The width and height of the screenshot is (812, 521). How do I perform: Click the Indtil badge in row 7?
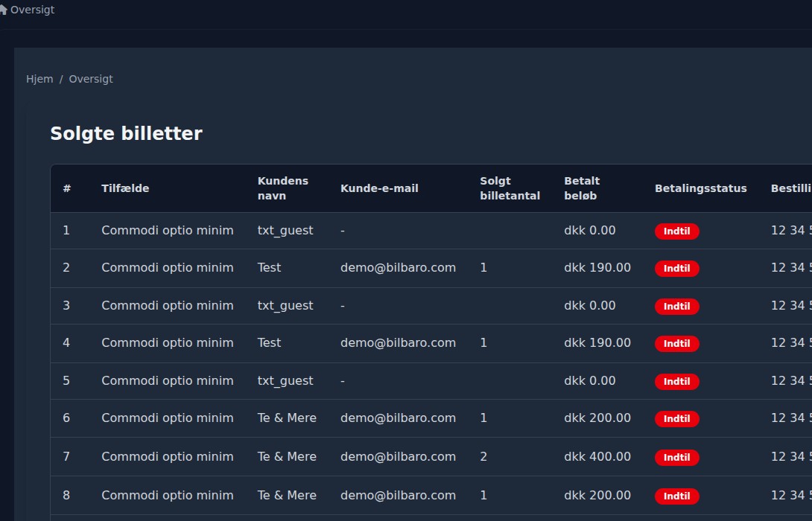677,457
